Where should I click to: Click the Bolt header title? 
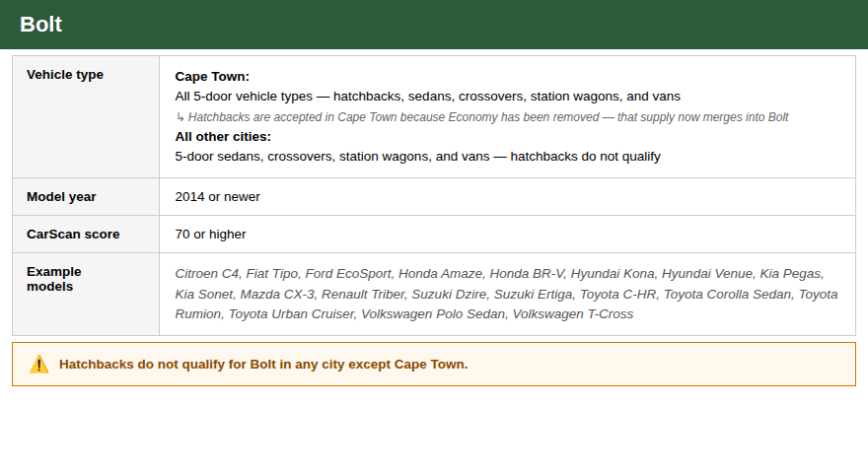click(41, 25)
